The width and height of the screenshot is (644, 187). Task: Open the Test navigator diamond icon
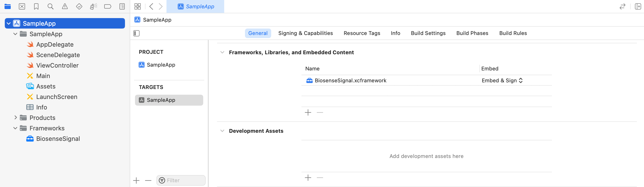point(79,6)
